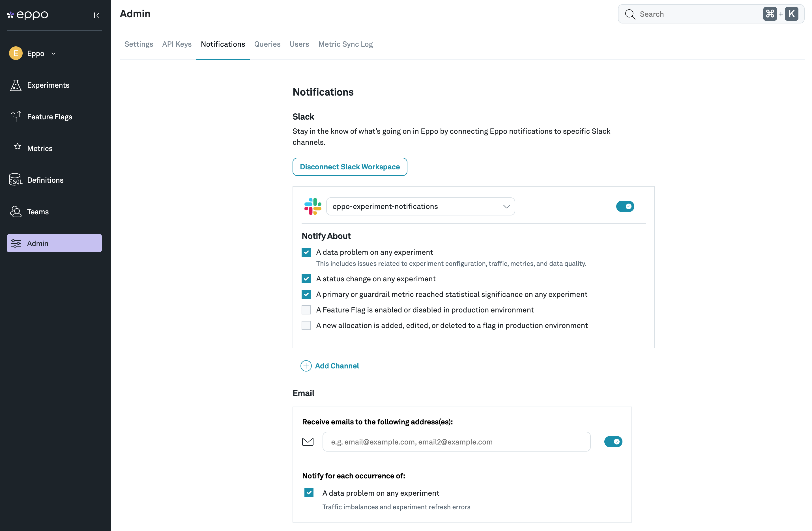This screenshot has height=531, width=812.
Task: Open Feature Flags from the sidebar icon
Action: click(x=16, y=117)
